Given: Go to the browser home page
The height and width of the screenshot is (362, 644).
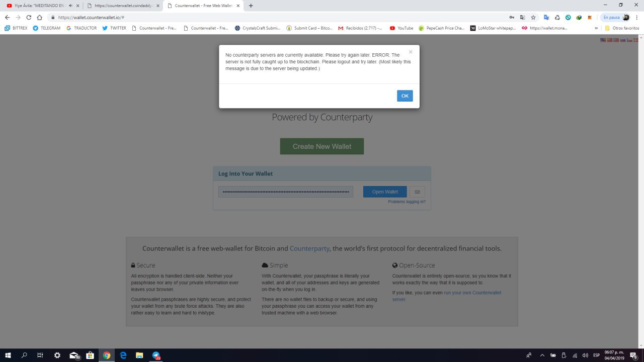Looking at the screenshot, I should click(x=39, y=17).
